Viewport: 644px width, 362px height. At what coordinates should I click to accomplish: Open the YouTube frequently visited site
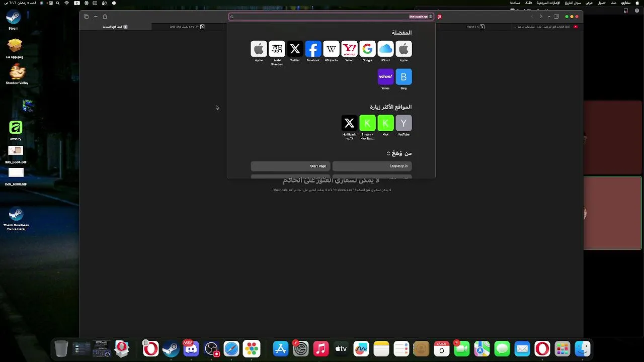point(404,123)
